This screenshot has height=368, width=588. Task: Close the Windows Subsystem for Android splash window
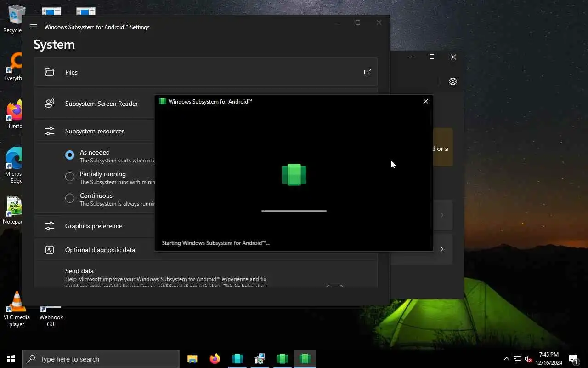[426, 101]
